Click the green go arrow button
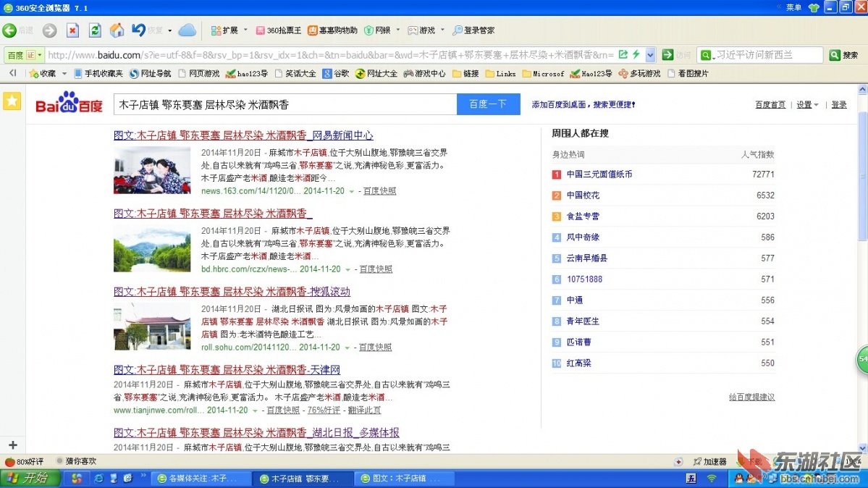Viewport: 868px width, 488px height. coord(667,54)
